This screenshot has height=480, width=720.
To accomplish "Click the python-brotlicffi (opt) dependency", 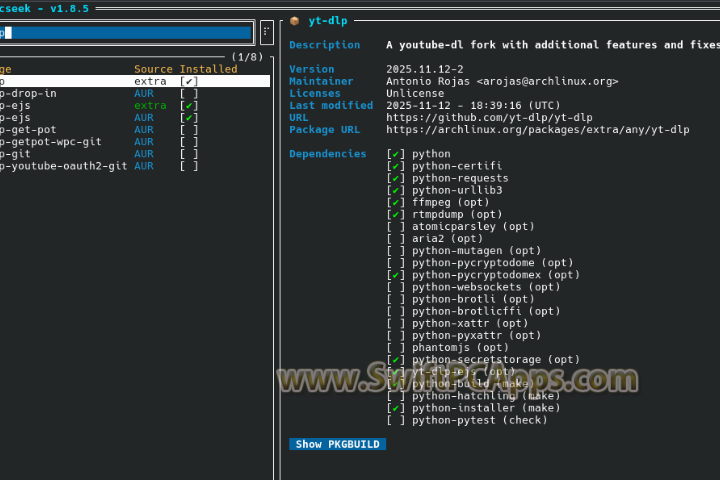I will pos(486,311).
